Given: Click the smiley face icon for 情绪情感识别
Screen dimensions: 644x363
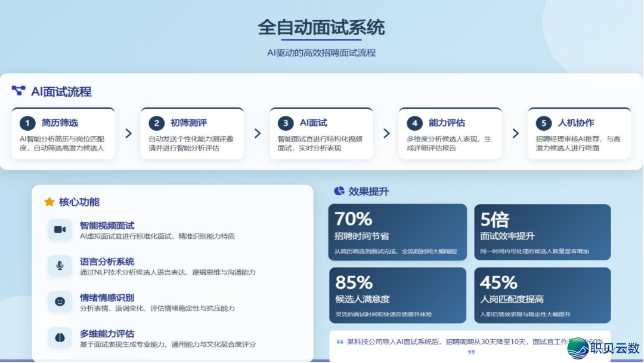Looking at the screenshot, I should pyautogui.click(x=60, y=302).
